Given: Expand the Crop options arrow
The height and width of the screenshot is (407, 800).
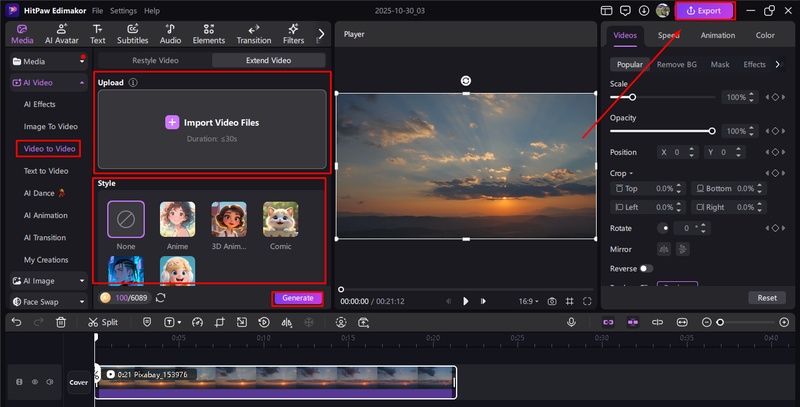Looking at the screenshot, I should click(631, 173).
